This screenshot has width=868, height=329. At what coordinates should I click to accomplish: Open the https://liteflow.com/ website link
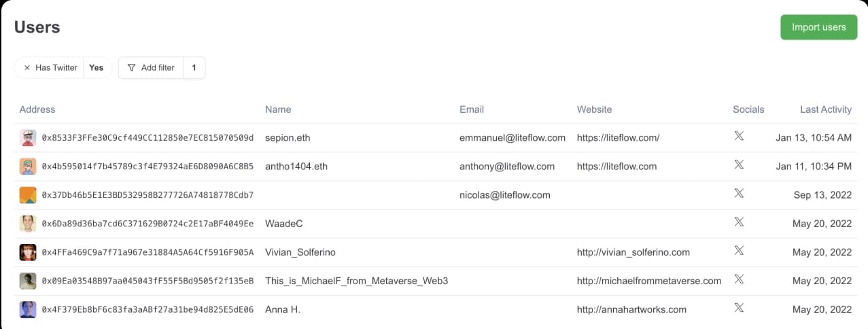pyautogui.click(x=618, y=138)
